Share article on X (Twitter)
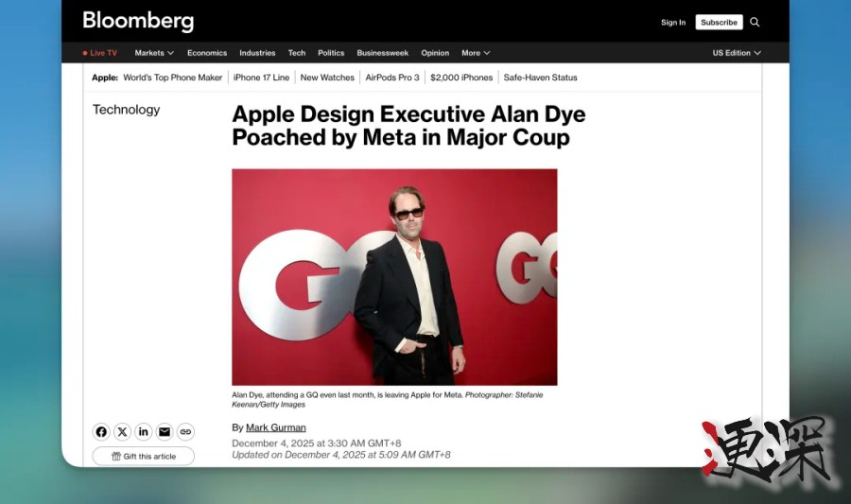 coord(122,432)
